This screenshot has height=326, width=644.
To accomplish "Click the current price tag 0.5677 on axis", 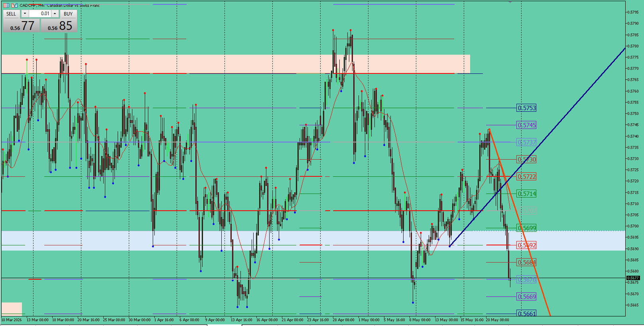I will point(633,278).
